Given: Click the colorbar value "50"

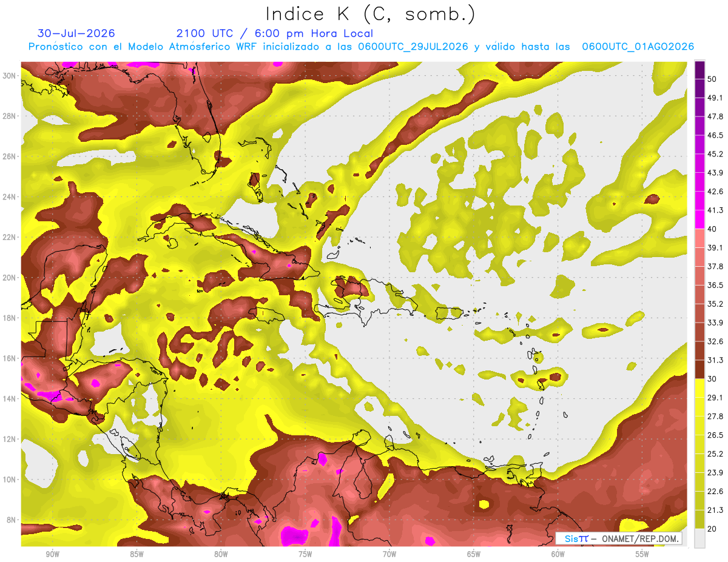Looking at the screenshot, I should tap(712, 79).
